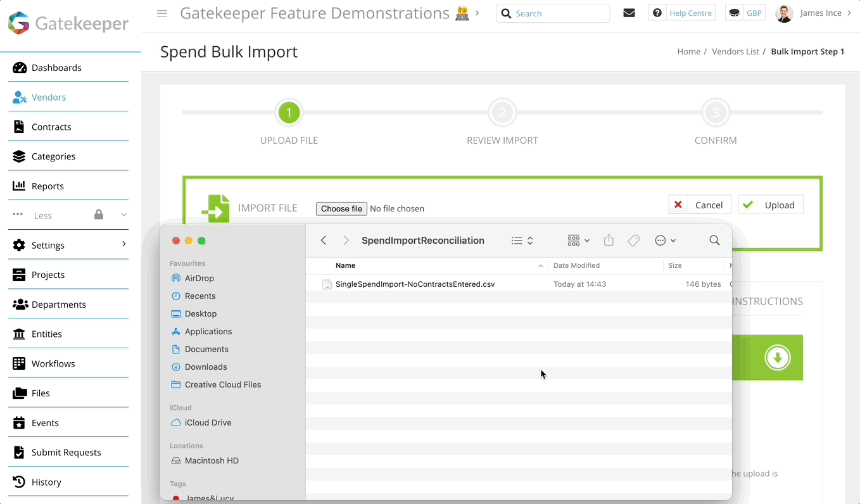
Task: Click the Upload button
Action: coord(770,204)
